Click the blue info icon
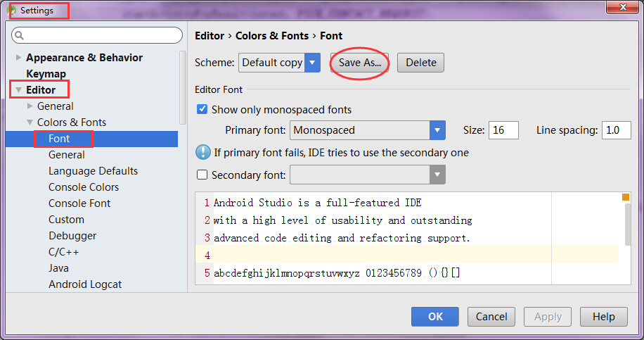644x340 pixels. [203, 153]
